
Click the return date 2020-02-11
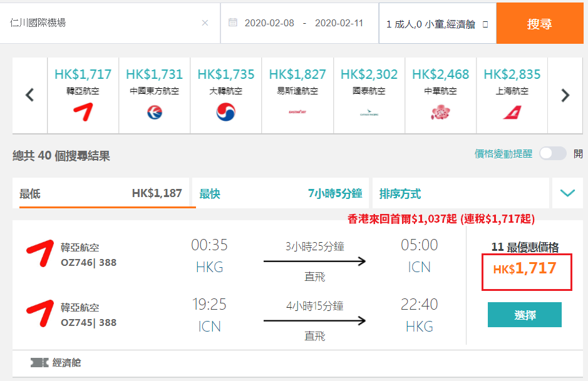(339, 23)
